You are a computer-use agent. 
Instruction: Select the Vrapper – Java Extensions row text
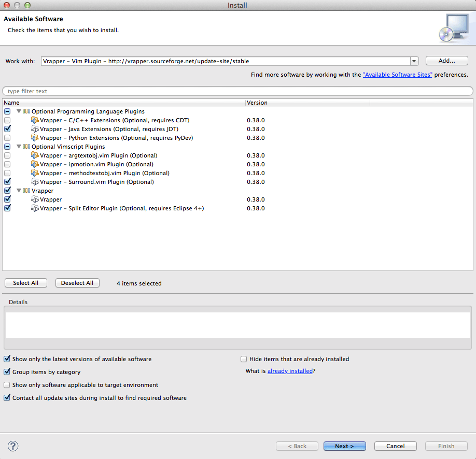(109, 129)
